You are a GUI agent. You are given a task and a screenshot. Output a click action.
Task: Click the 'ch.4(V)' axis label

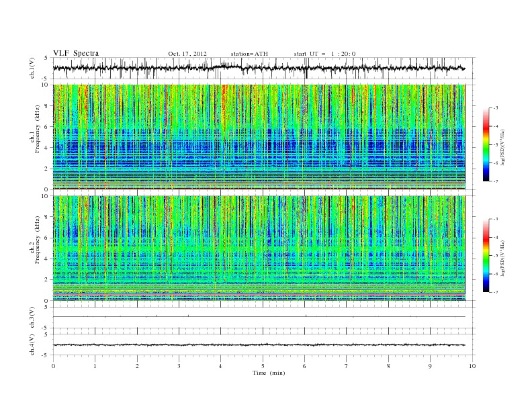(x=32, y=345)
